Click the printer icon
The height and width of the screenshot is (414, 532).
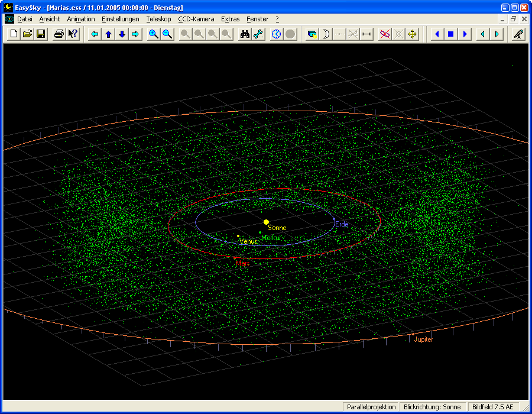point(59,34)
